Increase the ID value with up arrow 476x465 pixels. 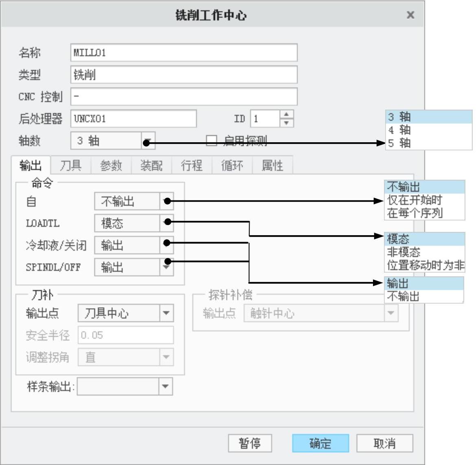click(x=286, y=114)
